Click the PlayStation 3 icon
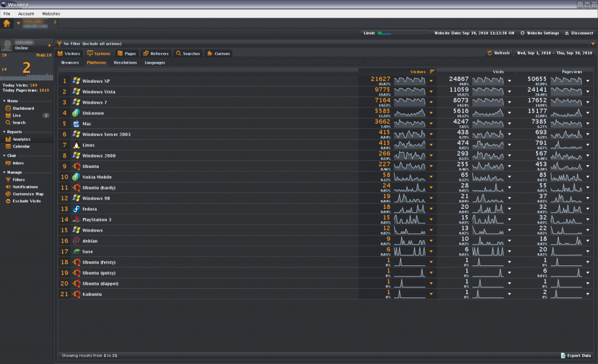 coord(77,219)
